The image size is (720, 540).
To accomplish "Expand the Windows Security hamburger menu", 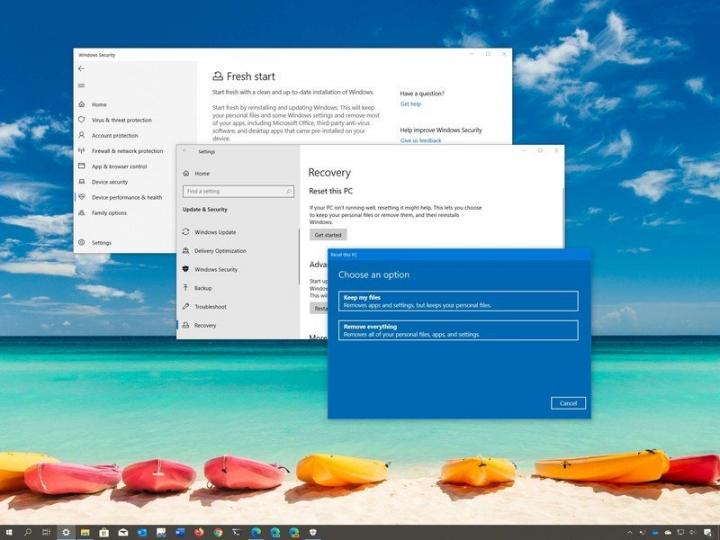I will [x=81, y=85].
